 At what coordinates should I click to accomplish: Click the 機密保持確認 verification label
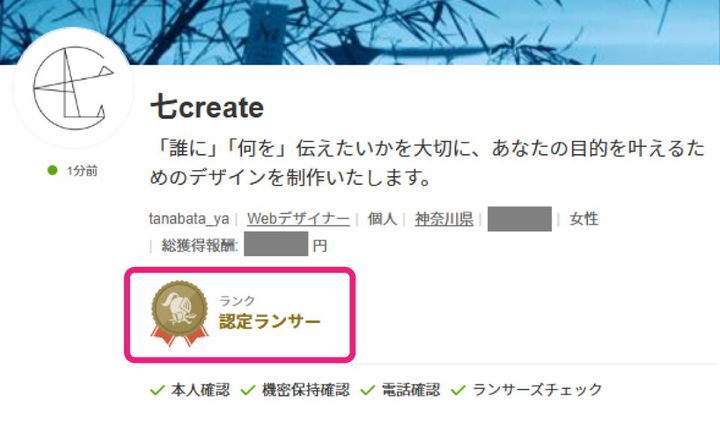[x=305, y=390]
